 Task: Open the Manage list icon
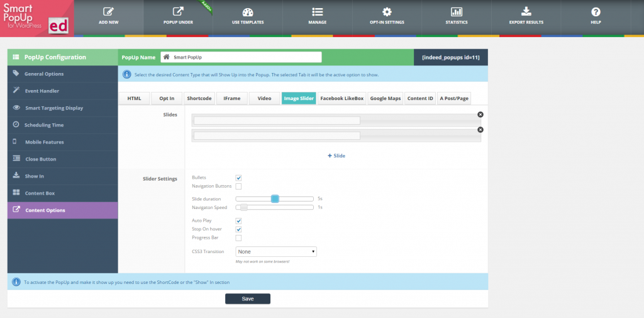pos(317,11)
